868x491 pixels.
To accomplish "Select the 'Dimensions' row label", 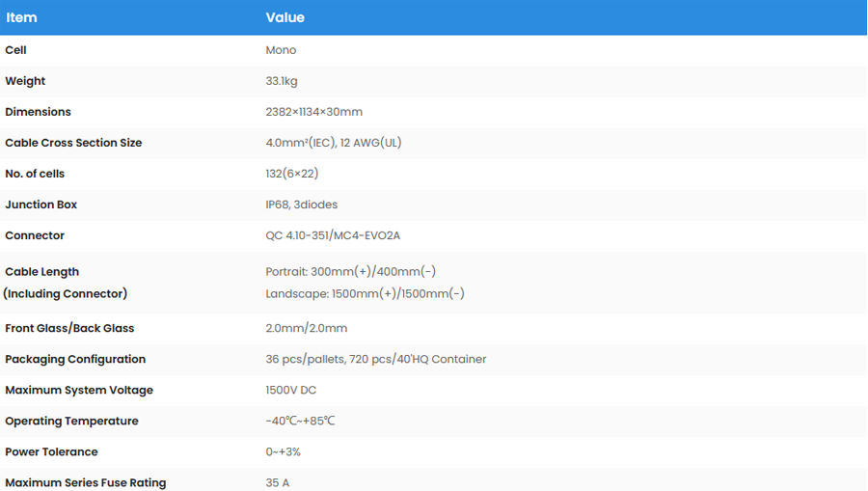I will click(x=38, y=112).
